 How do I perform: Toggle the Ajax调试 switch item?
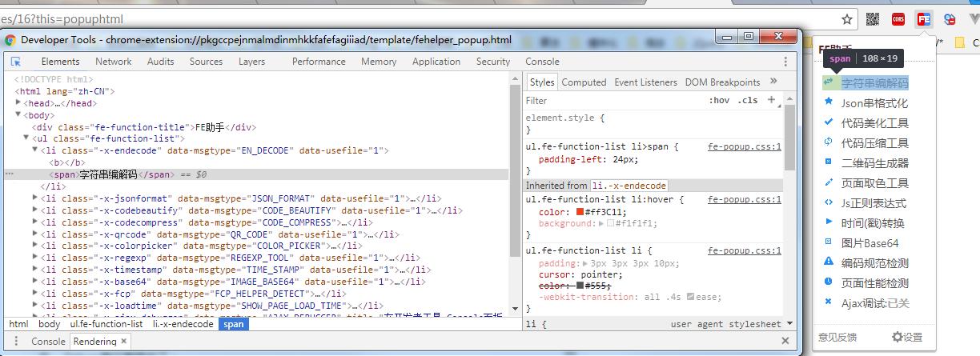pyautogui.click(x=874, y=303)
